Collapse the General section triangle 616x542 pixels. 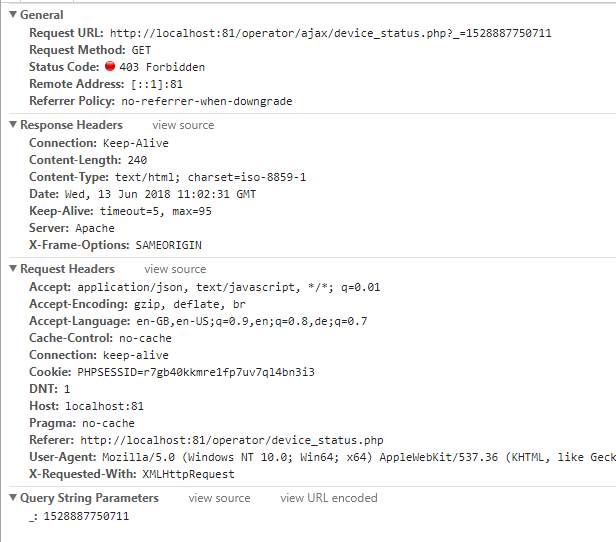12,15
